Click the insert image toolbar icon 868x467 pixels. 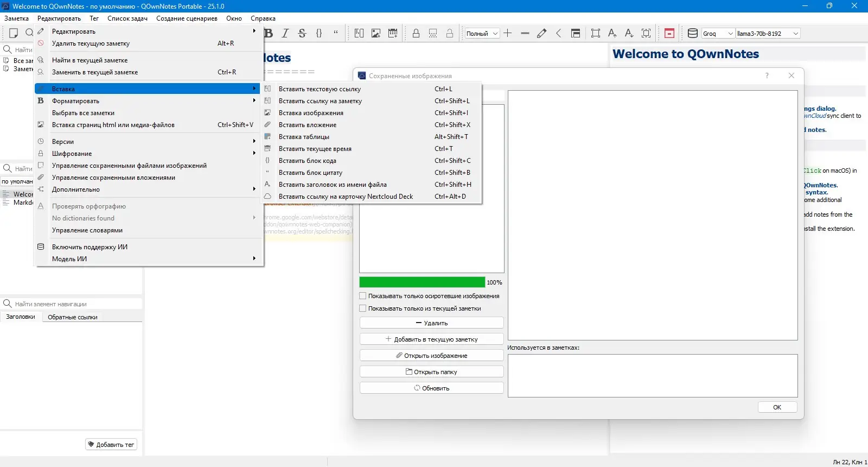point(376,33)
